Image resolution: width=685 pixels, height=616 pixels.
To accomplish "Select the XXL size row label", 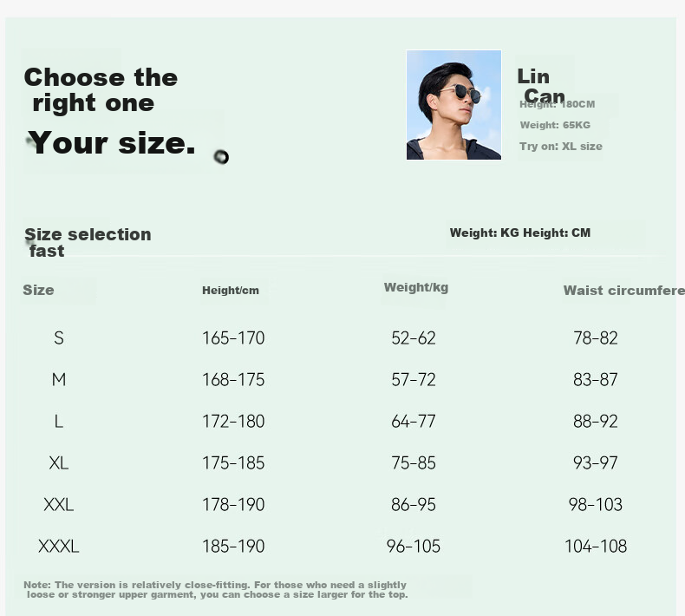I will [59, 505].
